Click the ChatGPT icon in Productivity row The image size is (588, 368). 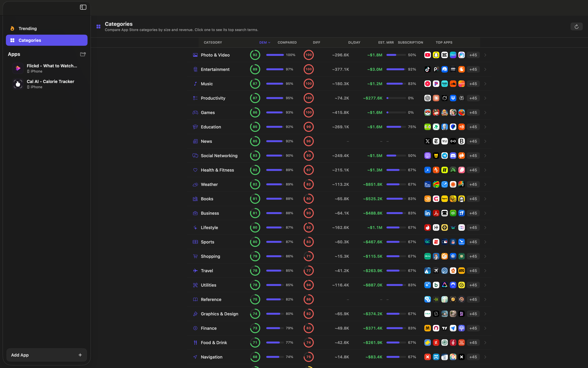(427, 98)
